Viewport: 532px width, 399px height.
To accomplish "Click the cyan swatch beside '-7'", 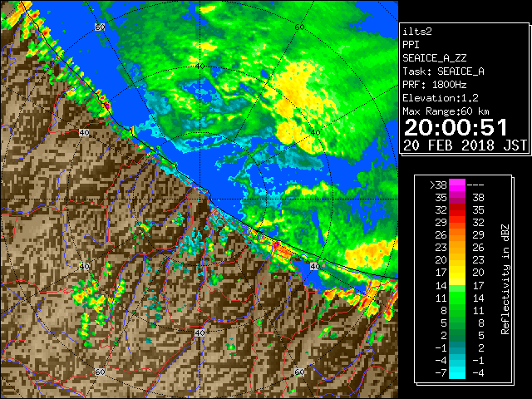I will pos(457,372).
